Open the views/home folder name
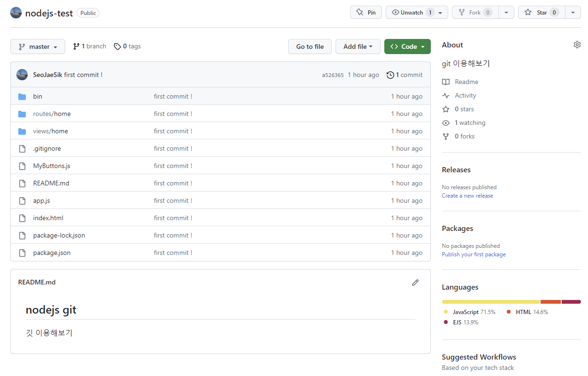 coord(51,131)
